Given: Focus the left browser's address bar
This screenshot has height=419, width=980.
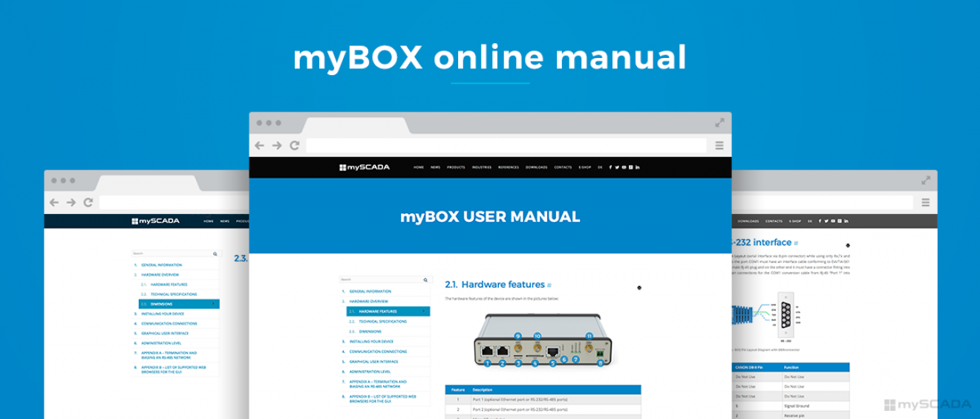Looking at the screenshot, I should coord(174,202).
